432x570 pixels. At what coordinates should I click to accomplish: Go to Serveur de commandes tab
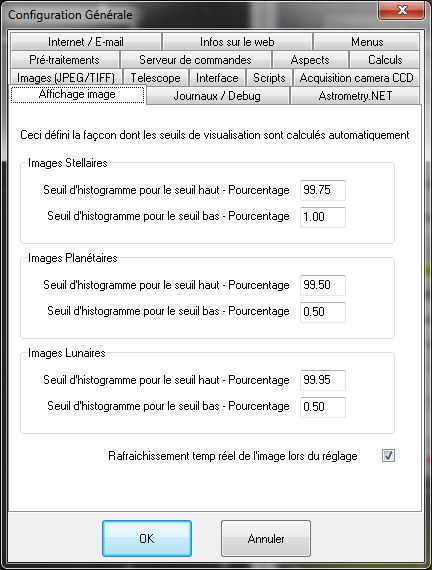[195, 60]
